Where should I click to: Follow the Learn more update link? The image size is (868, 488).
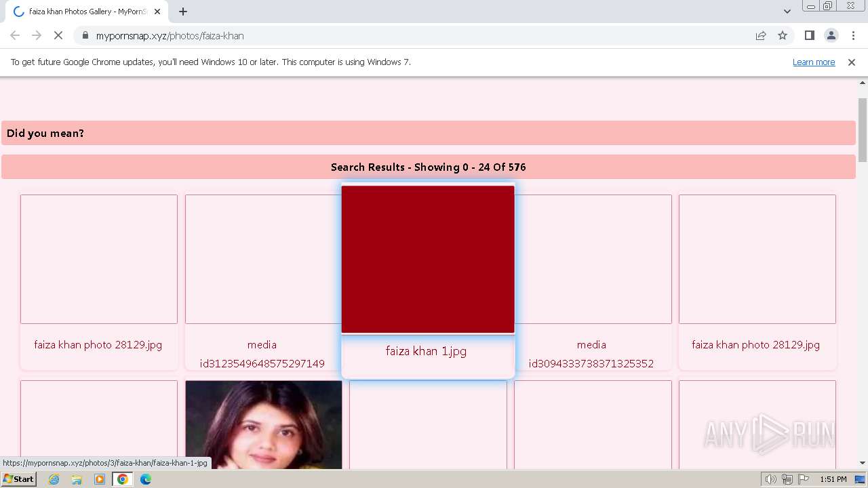click(x=814, y=62)
